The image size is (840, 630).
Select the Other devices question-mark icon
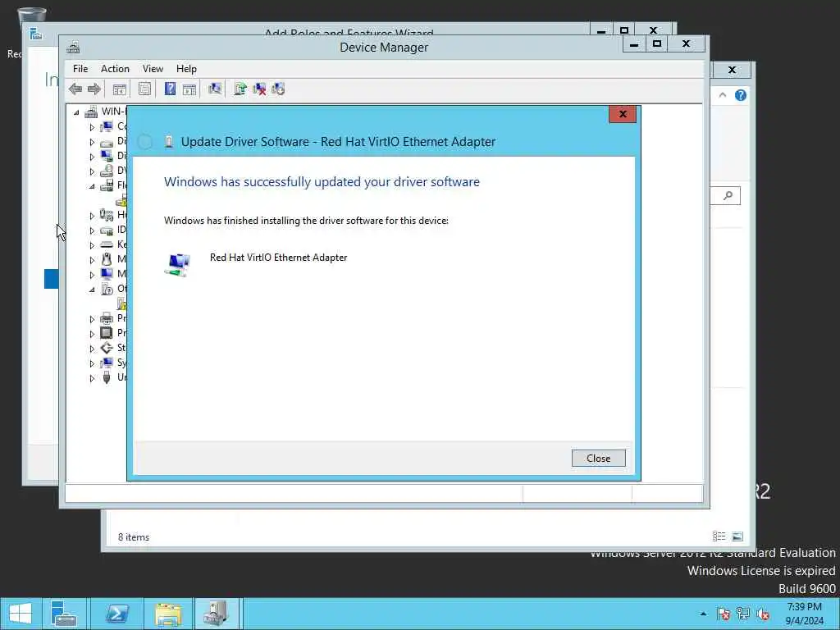(107, 289)
